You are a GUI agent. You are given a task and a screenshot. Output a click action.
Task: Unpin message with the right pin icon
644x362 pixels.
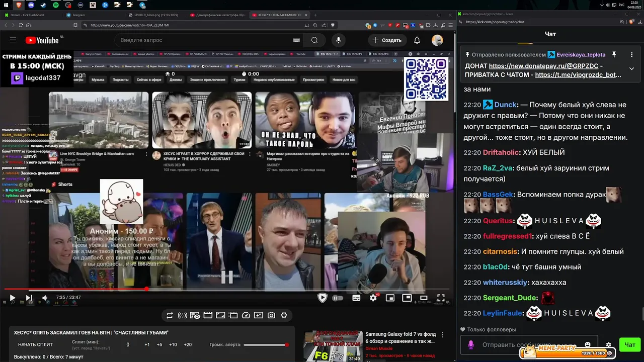[x=614, y=54]
